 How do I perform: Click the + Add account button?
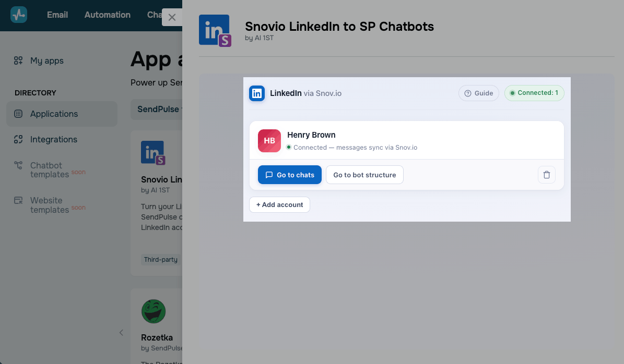tap(279, 204)
